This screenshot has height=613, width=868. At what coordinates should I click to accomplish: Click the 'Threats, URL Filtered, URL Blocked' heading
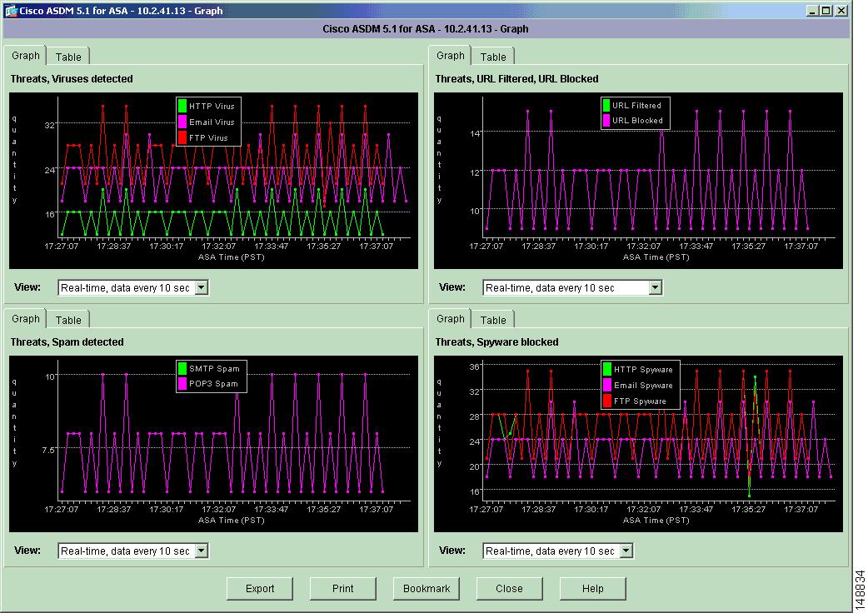point(516,78)
